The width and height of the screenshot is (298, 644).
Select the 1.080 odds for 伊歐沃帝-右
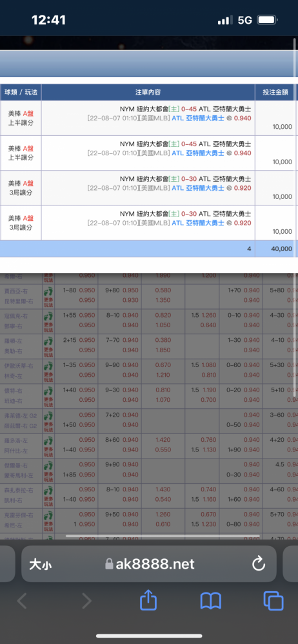208,365
